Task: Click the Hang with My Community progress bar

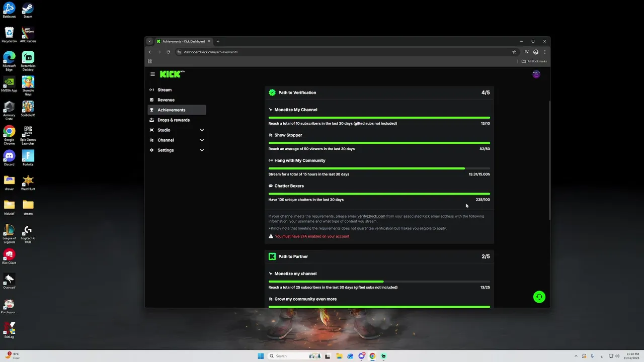Action: coord(379,168)
